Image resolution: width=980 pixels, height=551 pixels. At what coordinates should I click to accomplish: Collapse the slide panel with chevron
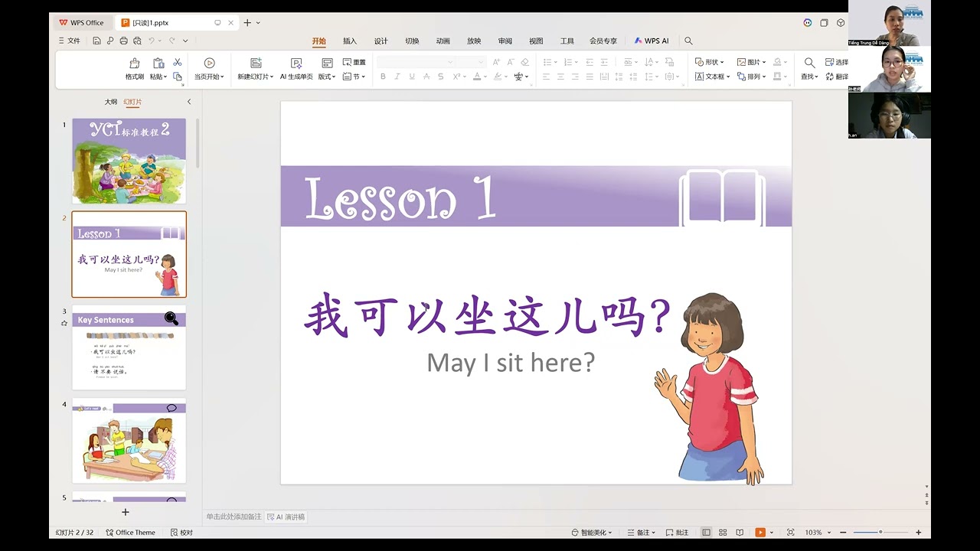click(189, 102)
